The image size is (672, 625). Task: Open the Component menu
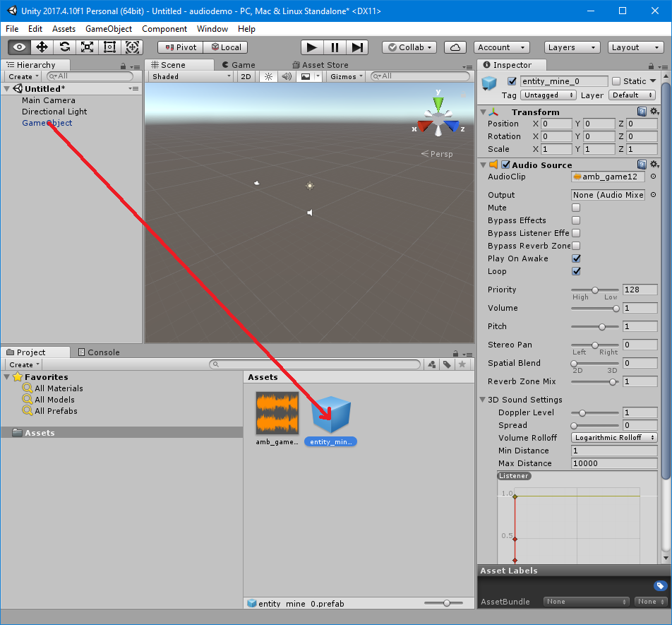coord(164,29)
